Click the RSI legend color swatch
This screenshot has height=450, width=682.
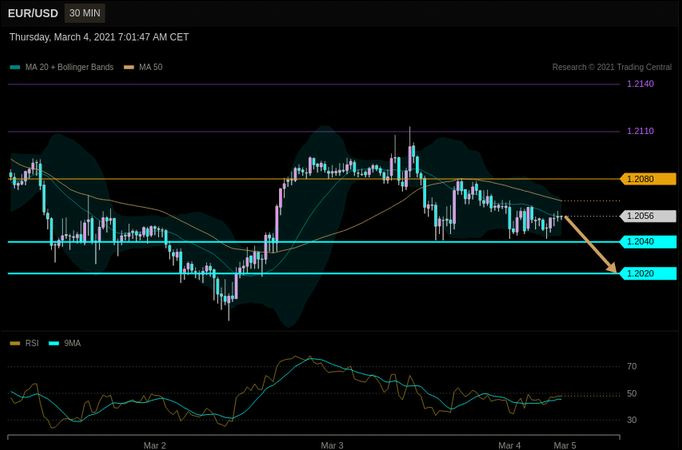point(15,343)
